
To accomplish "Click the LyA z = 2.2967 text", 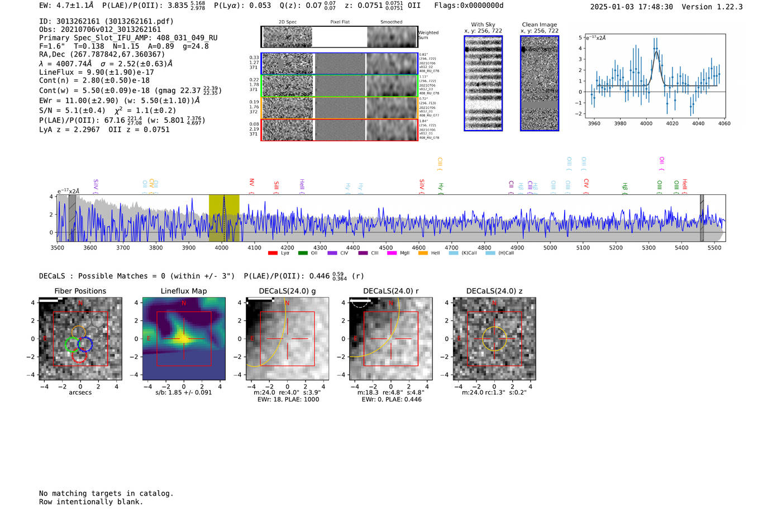I will (x=69, y=130).
